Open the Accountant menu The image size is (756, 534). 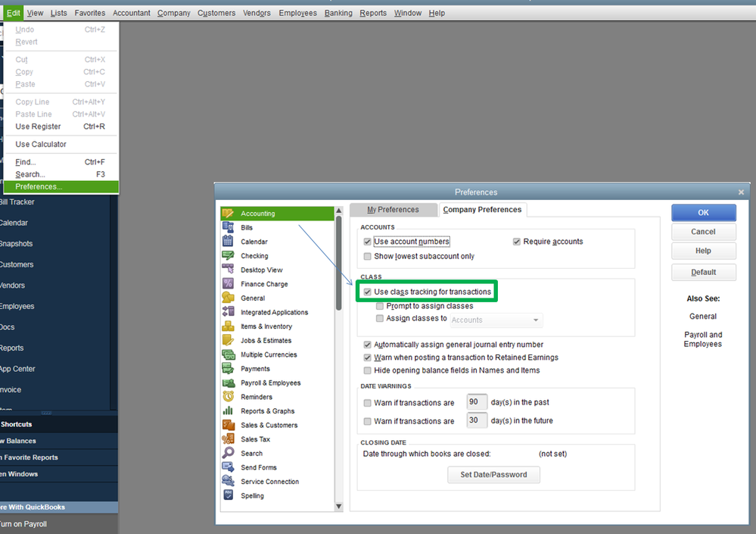click(132, 13)
